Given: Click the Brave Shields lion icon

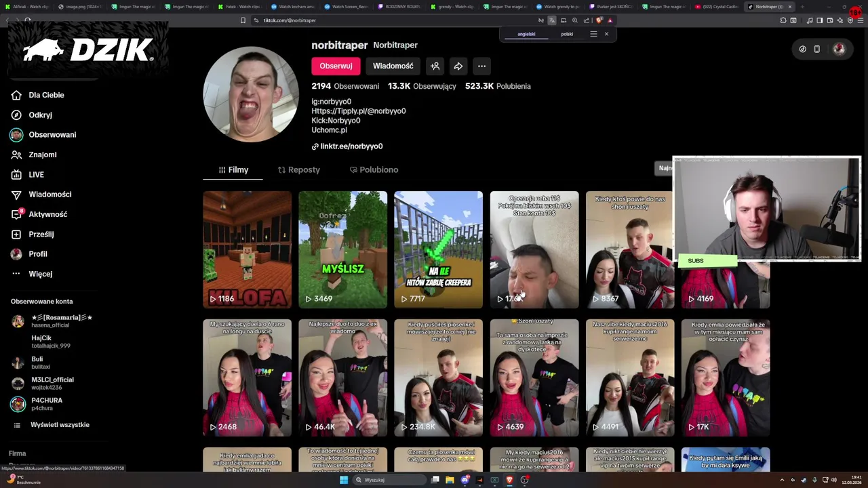Looking at the screenshot, I should point(599,20).
